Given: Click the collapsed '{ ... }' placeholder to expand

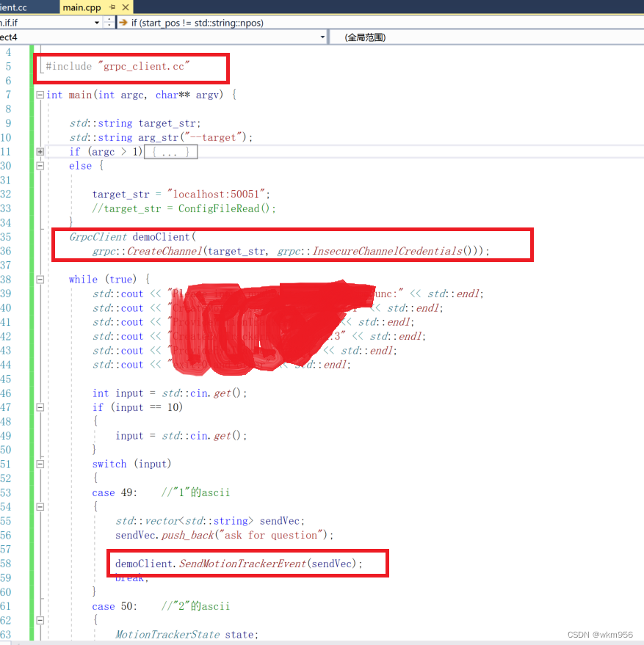Looking at the screenshot, I should pyautogui.click(x=170, y=151).
